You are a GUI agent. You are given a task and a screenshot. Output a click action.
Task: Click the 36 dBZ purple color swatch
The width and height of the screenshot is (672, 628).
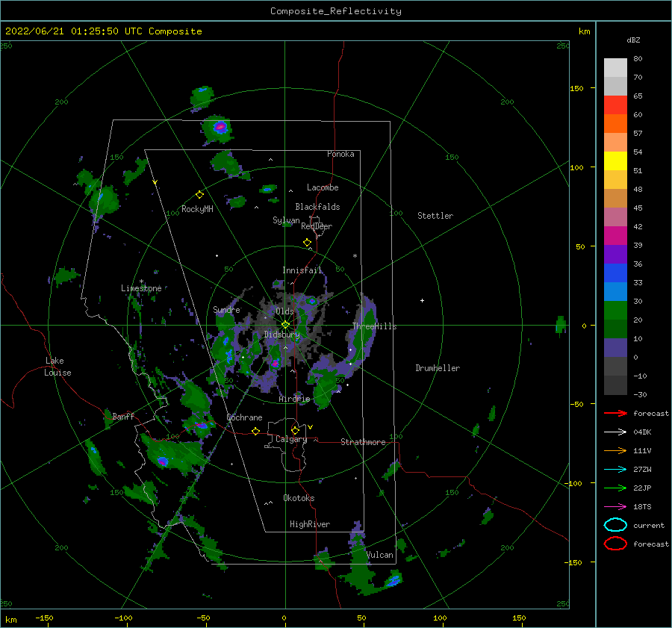[615, 254]
